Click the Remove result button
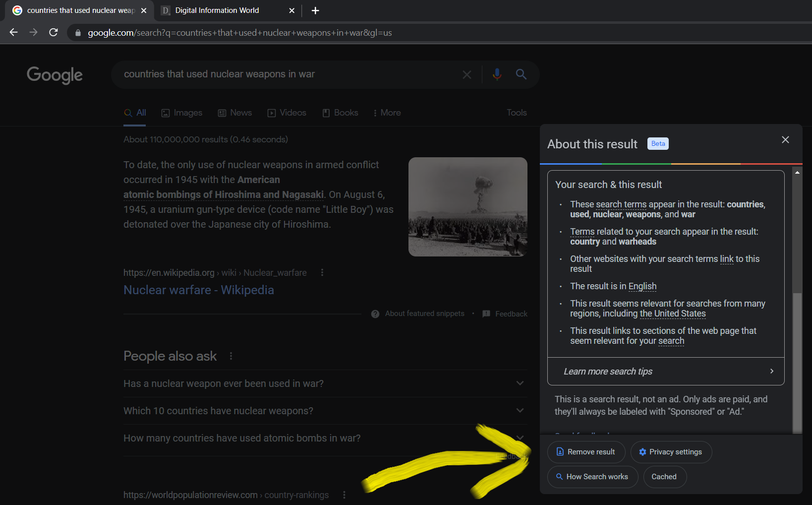 (x=586, y=452)
